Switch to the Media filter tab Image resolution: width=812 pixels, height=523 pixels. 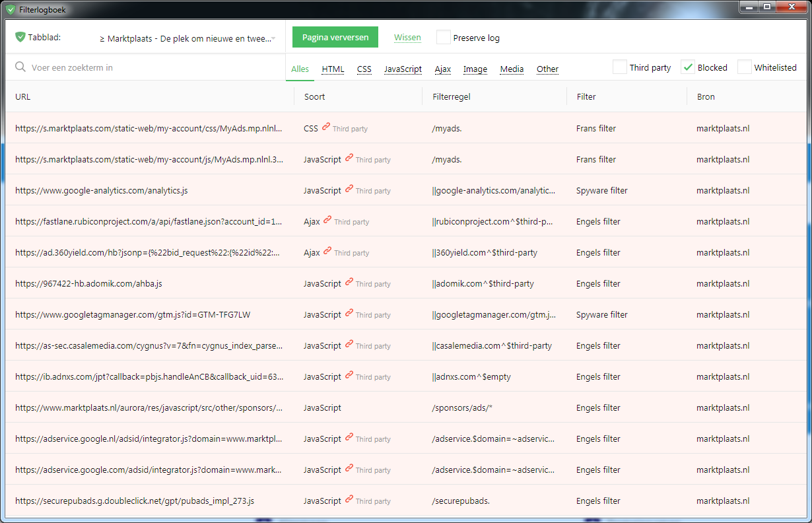click(512, 69)
